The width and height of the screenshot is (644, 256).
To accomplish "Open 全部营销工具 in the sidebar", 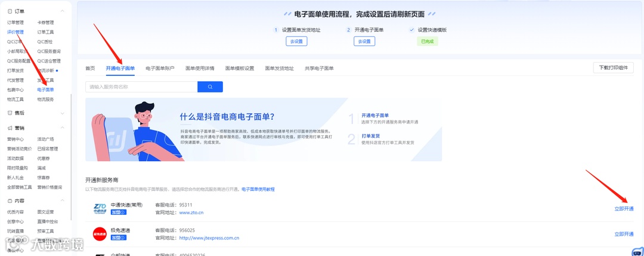I will point(19,187).
